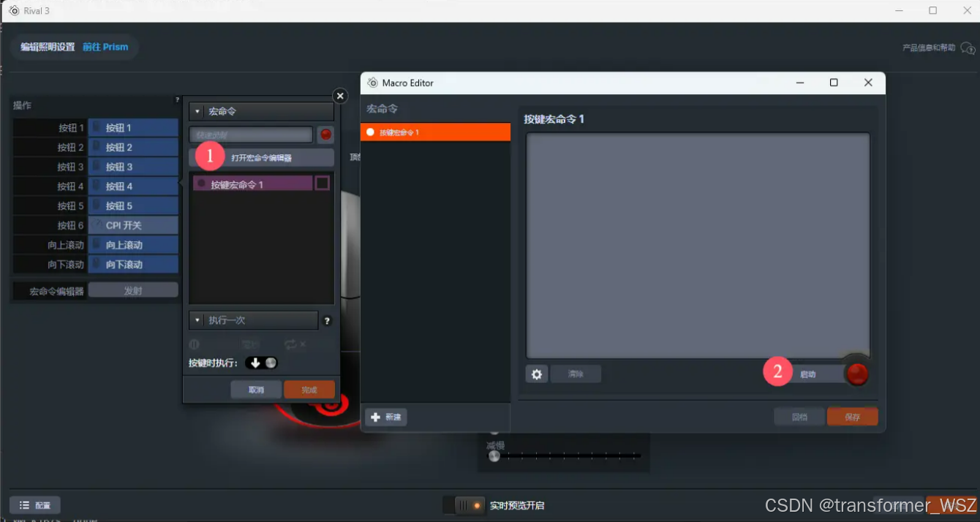Click the 新建 new macro button
Image resolution: width=980 pixels, height=522 pixels.
[386, 417]
